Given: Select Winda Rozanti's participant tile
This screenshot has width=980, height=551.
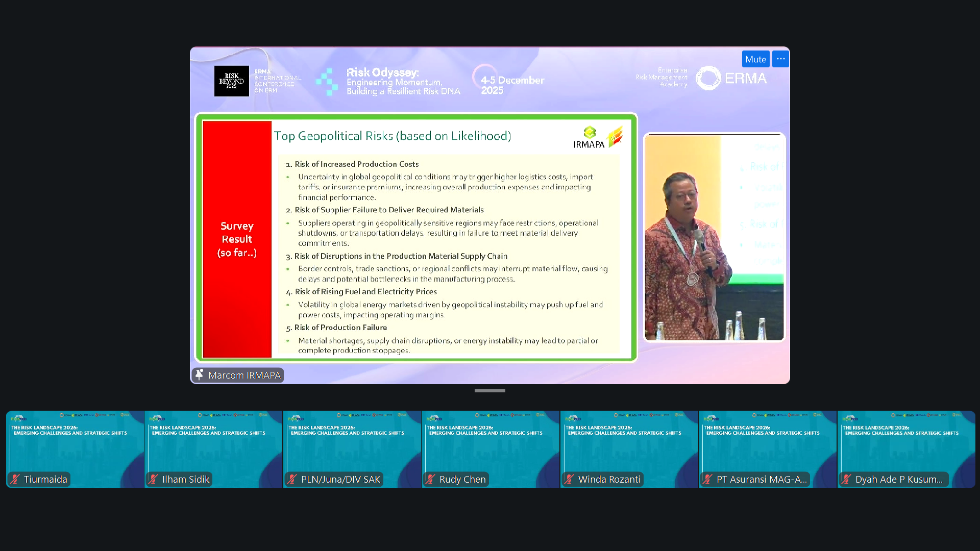Looking at the screenshot, I should [x=629, y=449].
